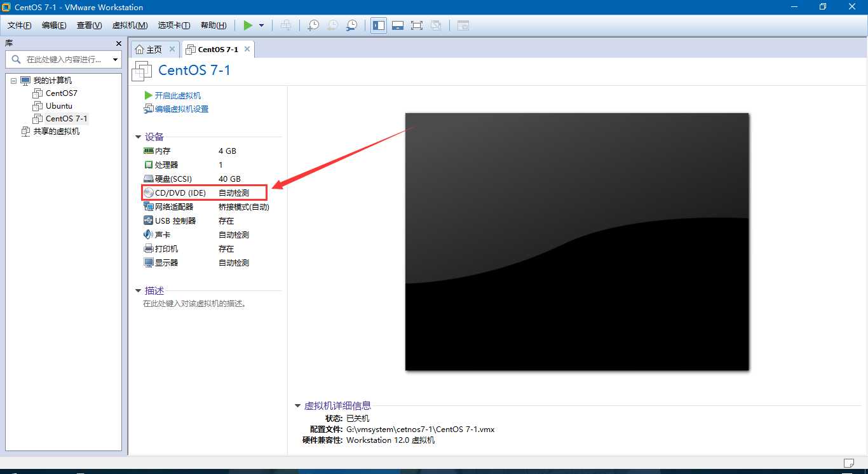
Task: Click the large VM icon beside CentOS 7-1 title
Action: click(x=142, y=71)
